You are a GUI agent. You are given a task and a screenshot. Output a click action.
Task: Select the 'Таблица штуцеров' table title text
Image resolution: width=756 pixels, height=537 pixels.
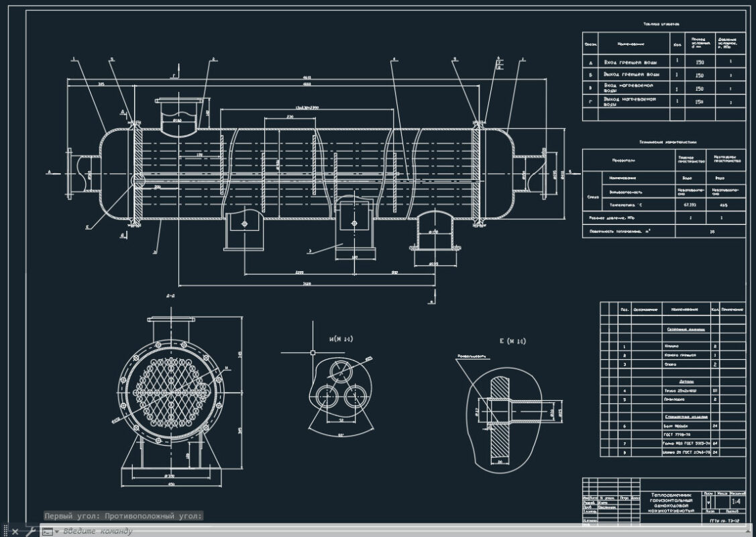(x=661, y=23)
